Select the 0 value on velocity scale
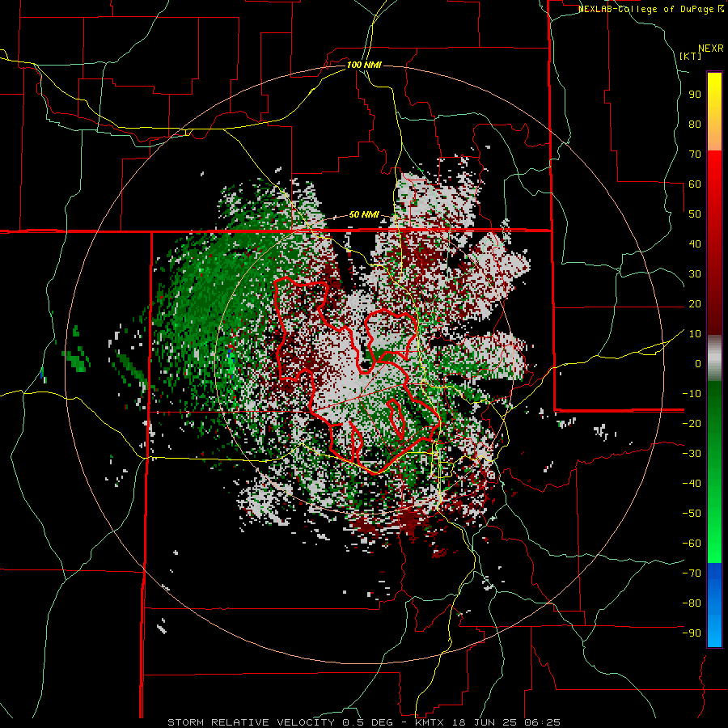The width and height of the screenshot is (728, 728). (698, 363)
